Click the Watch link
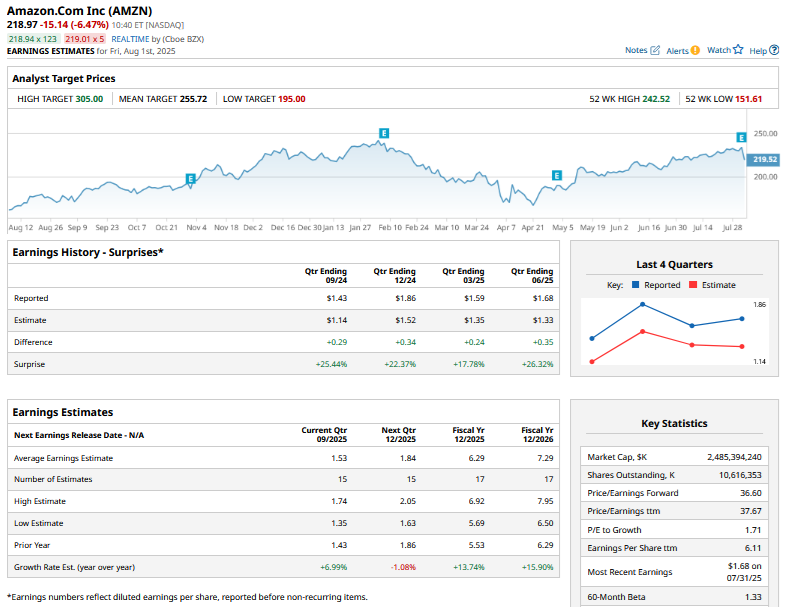Viewport: 787px width, 607px height. [x=719, y=50]
